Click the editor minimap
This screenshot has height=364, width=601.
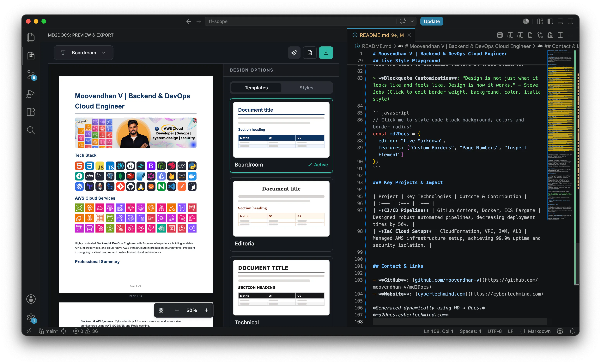pos(560,135)
